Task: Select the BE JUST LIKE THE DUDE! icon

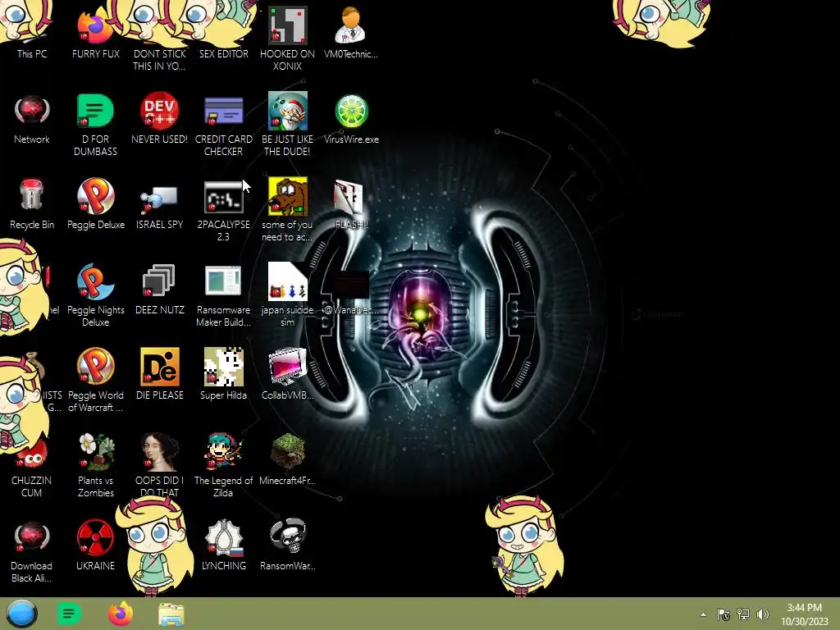Action: [287, 125]
